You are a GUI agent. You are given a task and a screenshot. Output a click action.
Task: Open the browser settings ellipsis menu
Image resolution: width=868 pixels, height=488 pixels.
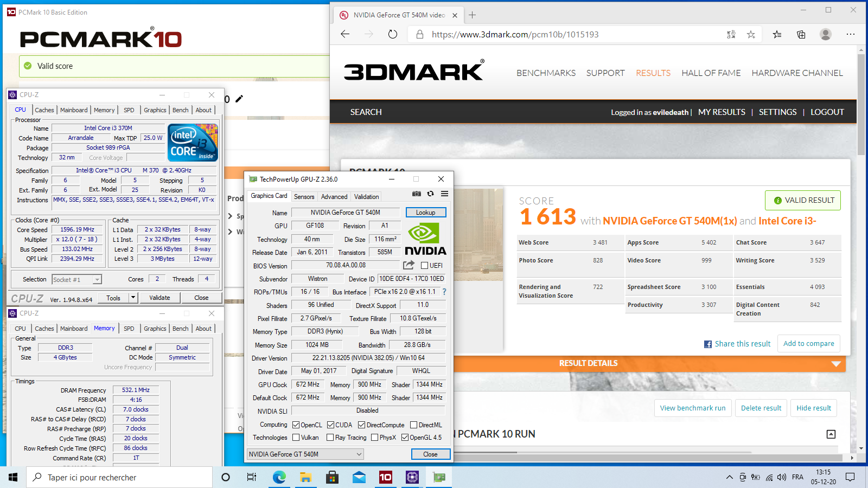pos(850,34)
